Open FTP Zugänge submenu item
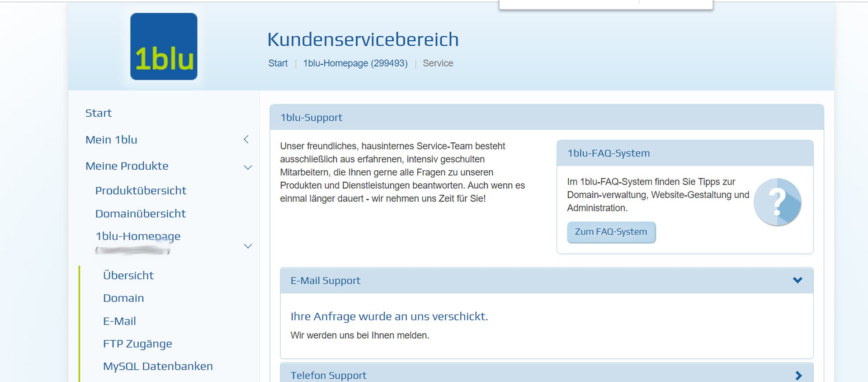Screen dimensions: 868x382 point(137,344)
